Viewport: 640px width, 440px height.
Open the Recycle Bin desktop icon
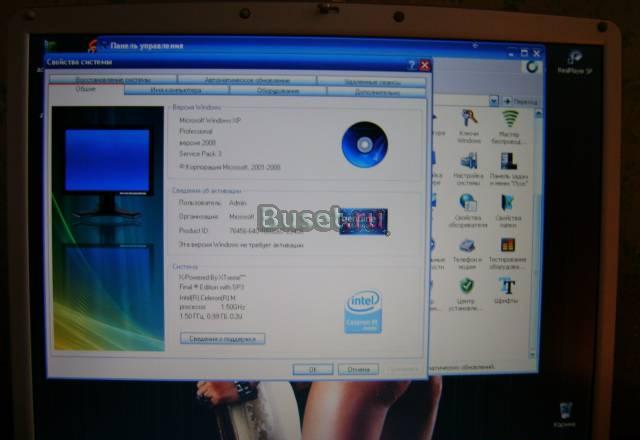coord(565,414)
